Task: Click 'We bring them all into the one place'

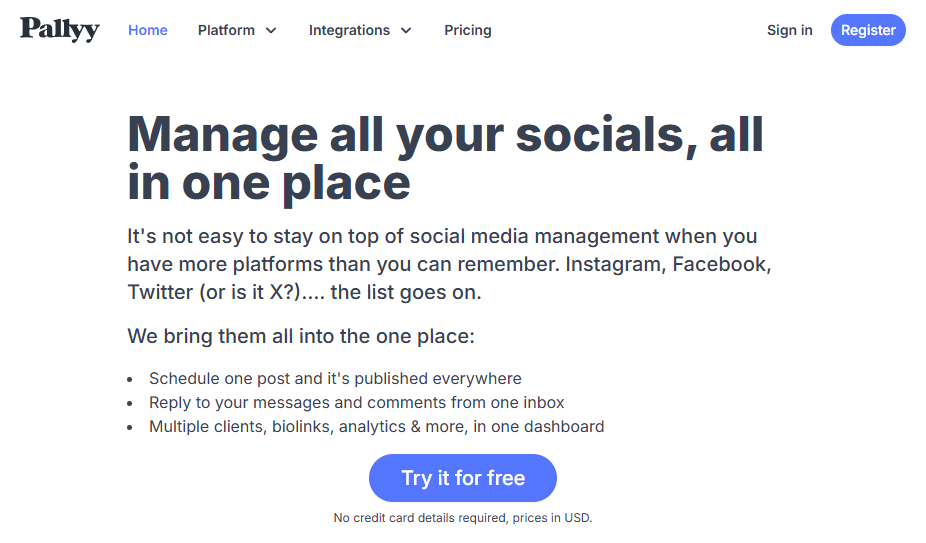Action: 301,336
